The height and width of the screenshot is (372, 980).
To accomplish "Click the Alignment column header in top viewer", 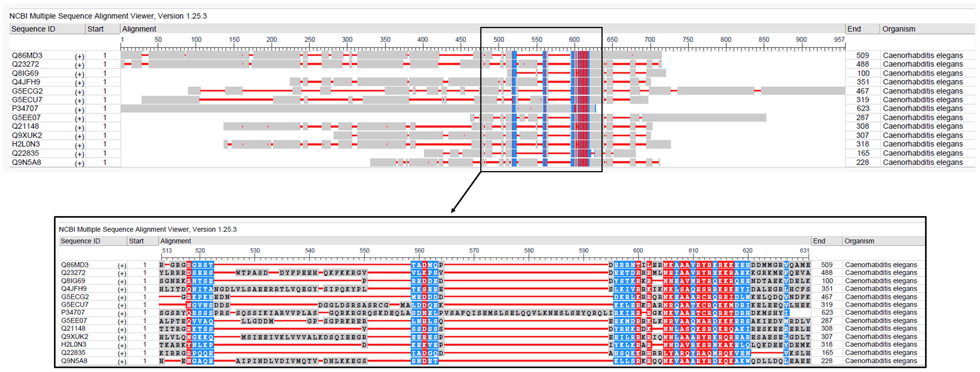I will click(139, 29).
